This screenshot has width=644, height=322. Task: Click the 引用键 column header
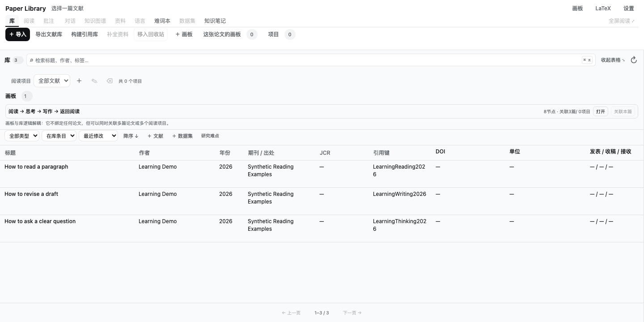pyautogui.click(x=381, y=153)
